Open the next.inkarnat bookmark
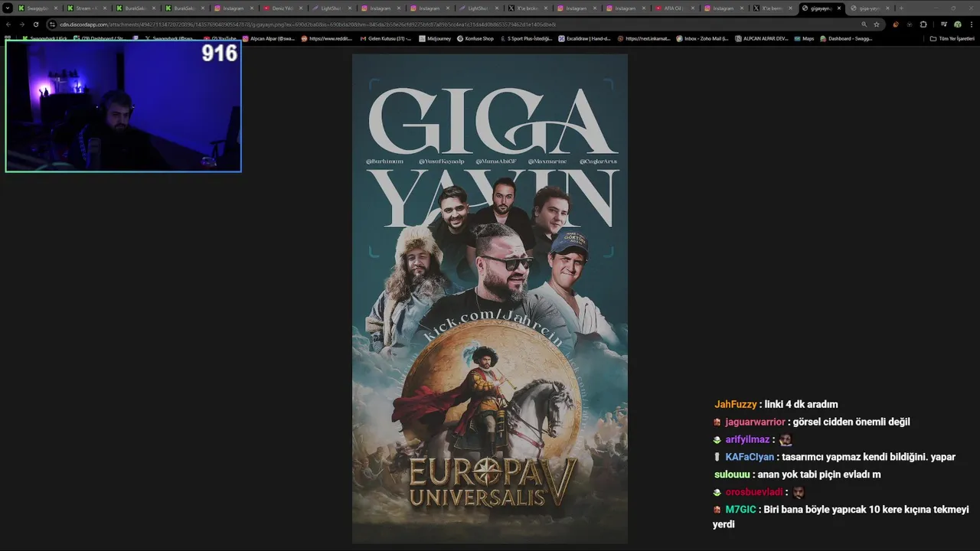The image size is (980, 551). pyautogui.click(x=643, y=38)
